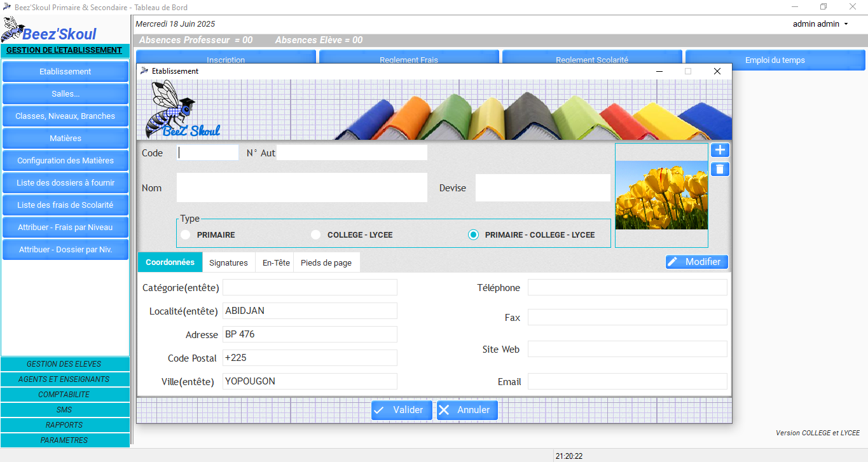Click the Beez'Skoul bee logo in sidebar

pyautogui.click(x=13, y=29)
